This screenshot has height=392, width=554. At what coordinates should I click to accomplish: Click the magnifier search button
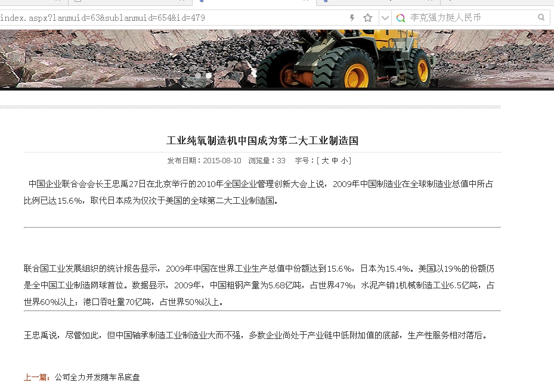[x=541, y=18]
